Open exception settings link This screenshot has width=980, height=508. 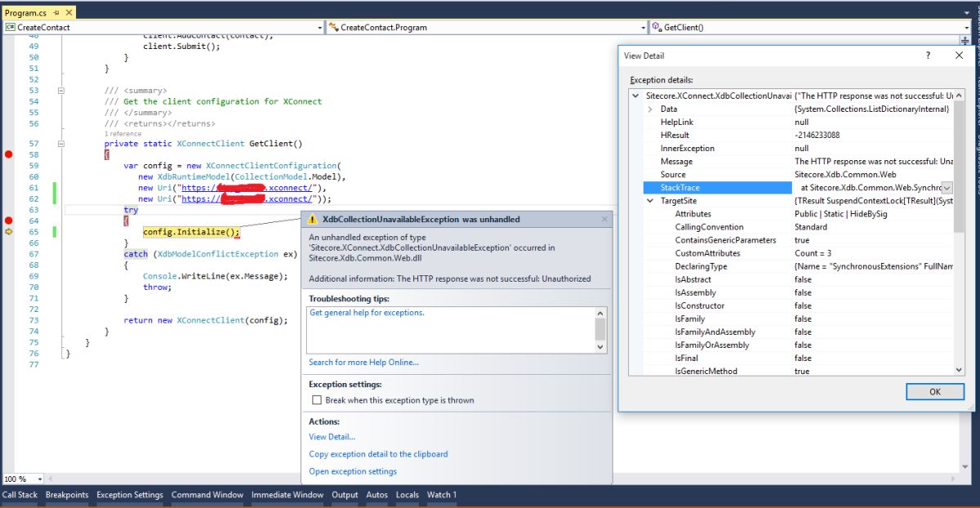tap(353, 471)
